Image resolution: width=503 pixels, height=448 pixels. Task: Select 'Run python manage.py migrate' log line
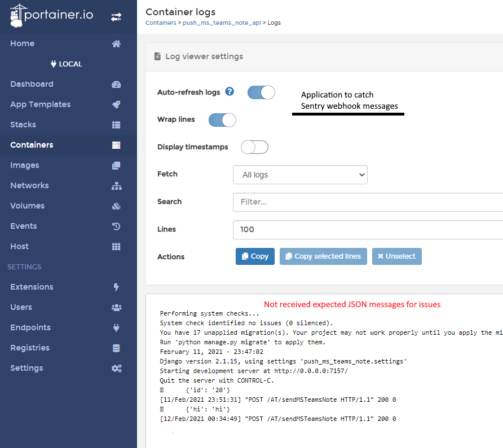coord(242,342)
